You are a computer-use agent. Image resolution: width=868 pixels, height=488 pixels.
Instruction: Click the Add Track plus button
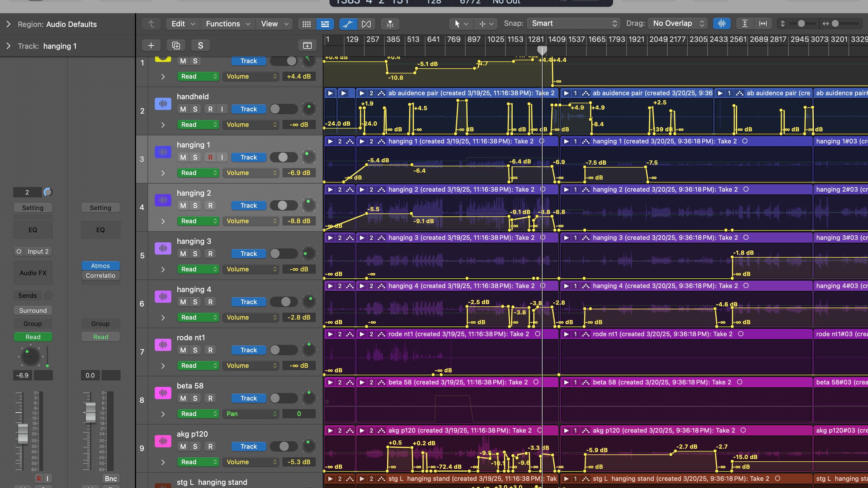pos(151,45)
